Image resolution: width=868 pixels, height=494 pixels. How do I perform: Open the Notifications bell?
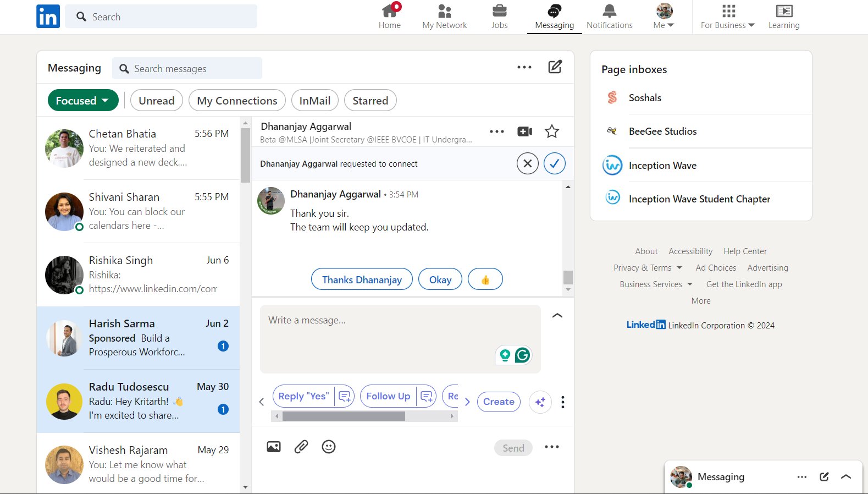pos(609,17)
